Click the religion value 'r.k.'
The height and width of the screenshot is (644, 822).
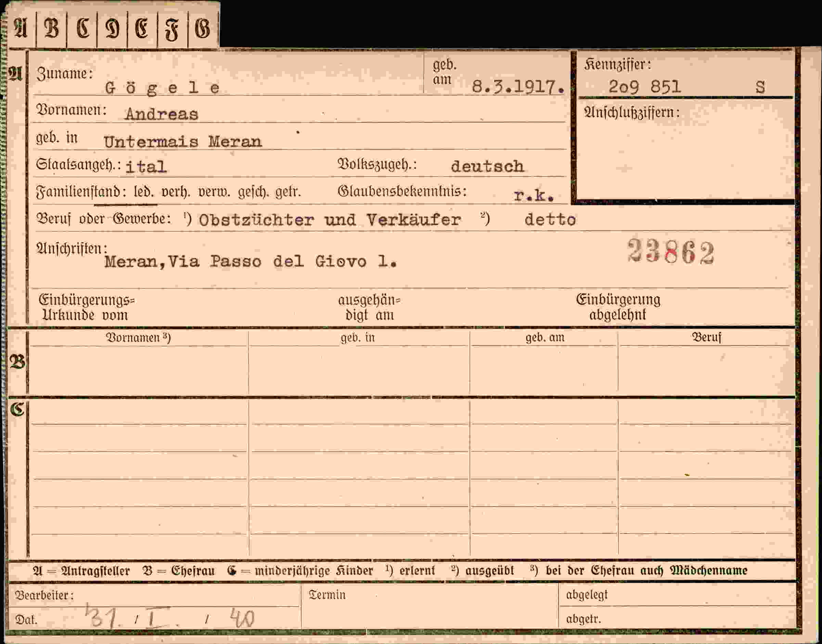[x=534, y=195]
